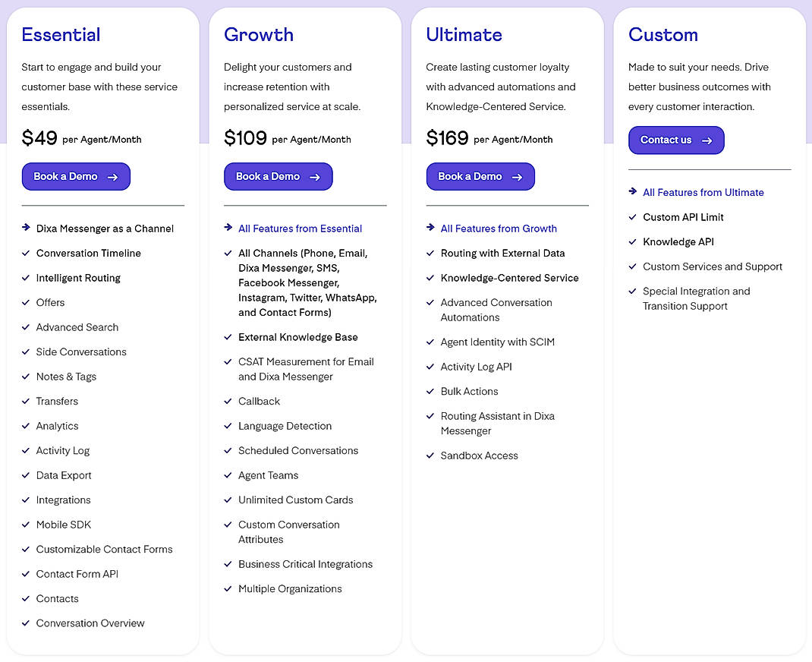Select the Ultimate plan heading
Viewport: 812px width, 662px height.
click(463, 35)
